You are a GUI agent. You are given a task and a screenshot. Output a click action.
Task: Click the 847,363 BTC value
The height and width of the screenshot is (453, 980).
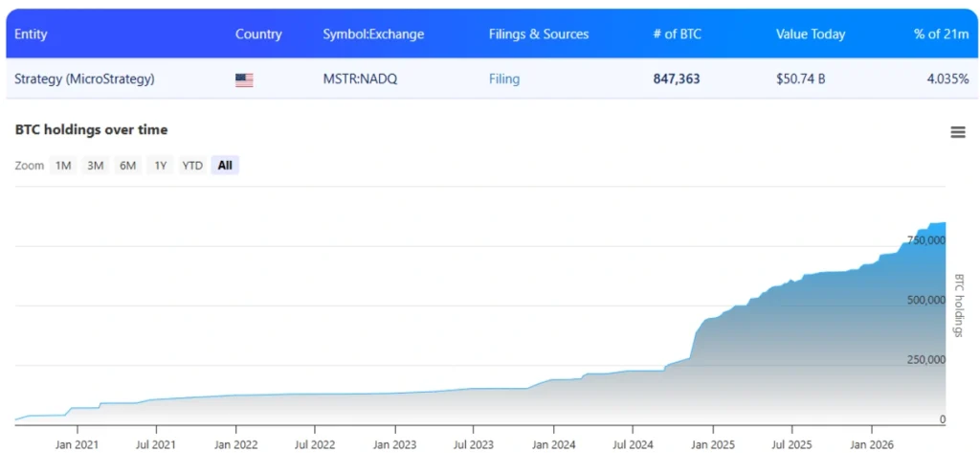(677, 79)
